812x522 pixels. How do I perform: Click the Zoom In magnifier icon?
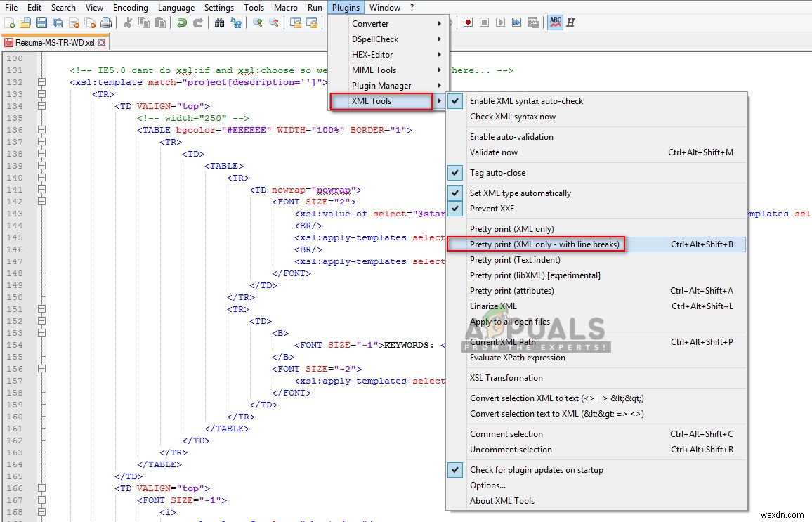[257, 22]
